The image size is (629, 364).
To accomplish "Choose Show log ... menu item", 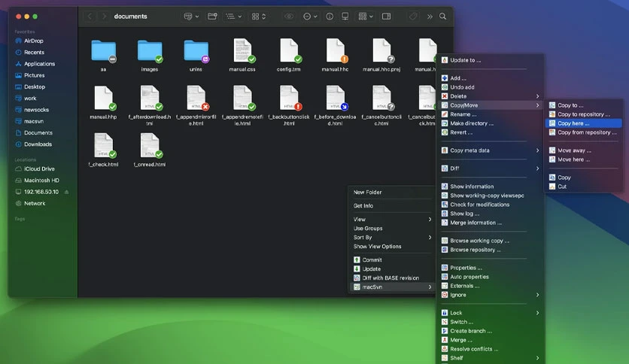I will 491,214.
